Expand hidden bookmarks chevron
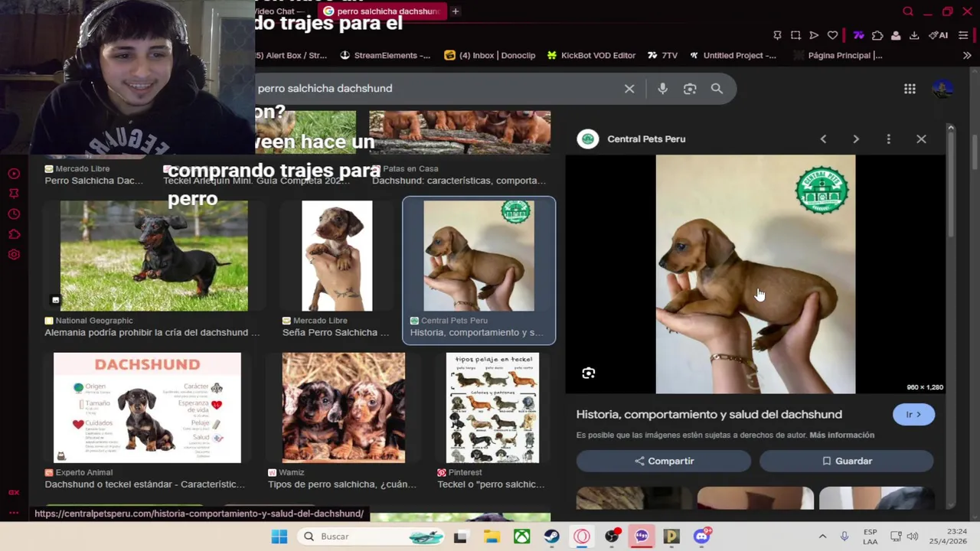The image size is (980, 551). (x=967, y=55)
